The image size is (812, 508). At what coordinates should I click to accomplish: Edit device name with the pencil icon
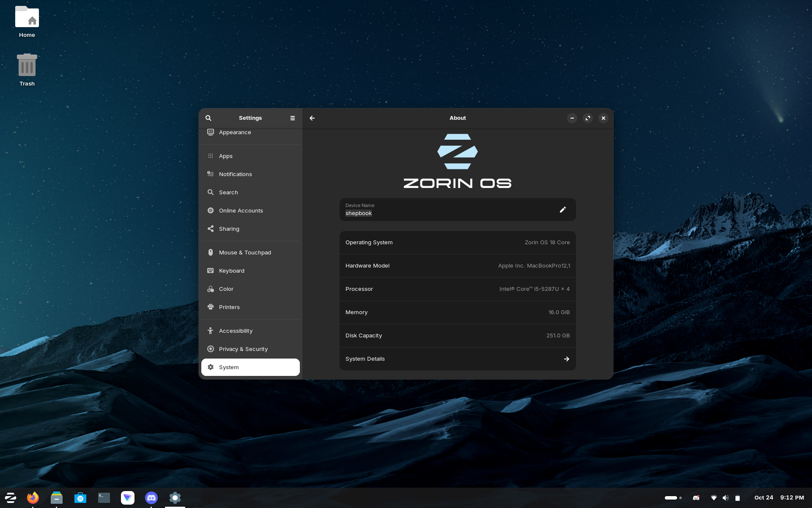coord(562,210)
